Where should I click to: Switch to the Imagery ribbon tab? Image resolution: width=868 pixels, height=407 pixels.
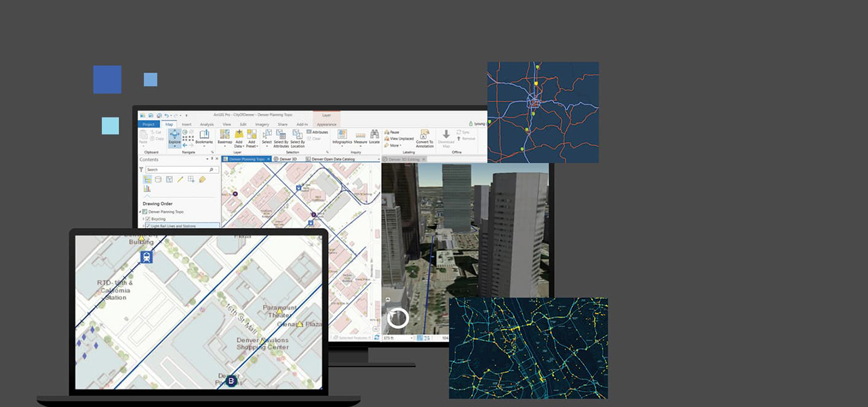point(262,124)
